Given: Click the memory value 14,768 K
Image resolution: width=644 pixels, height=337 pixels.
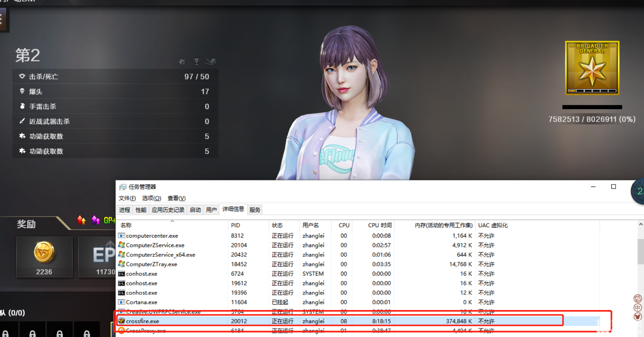Looking at the screenshot, I should [461, 264].
